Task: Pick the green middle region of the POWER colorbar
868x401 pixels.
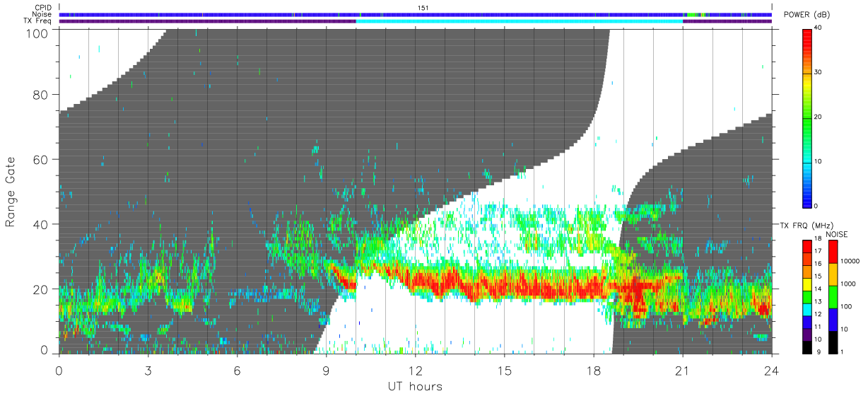Action: (x=807, y=117)
